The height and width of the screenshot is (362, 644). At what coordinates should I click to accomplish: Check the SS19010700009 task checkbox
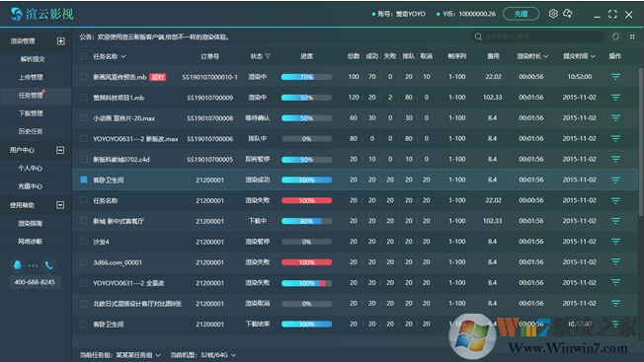coord(84,98)
